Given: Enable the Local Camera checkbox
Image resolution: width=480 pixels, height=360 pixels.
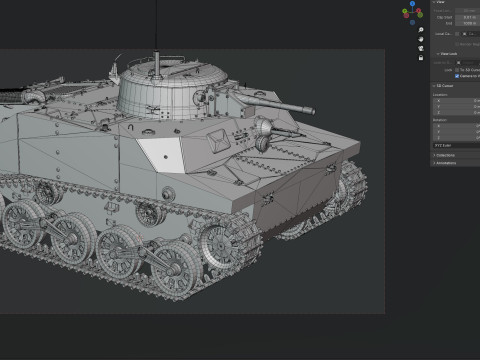Looking at the screenshot, I should pyautogui.click(x=457, y=34).
